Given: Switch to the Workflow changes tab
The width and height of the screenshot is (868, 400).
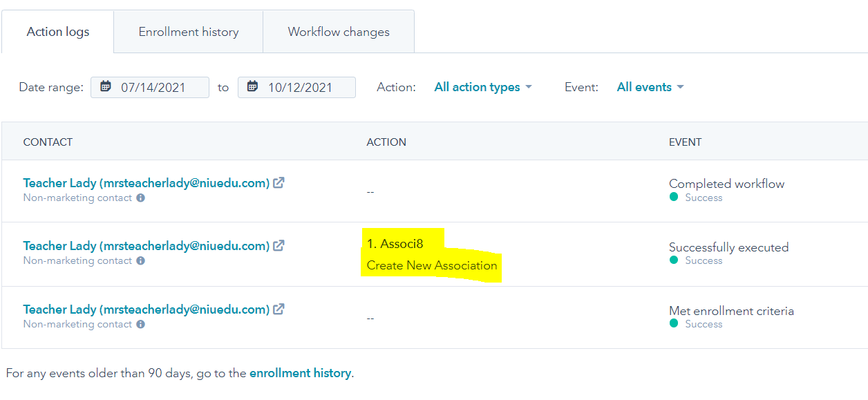Looking at the screenshot, I should (x=339, y=32).
